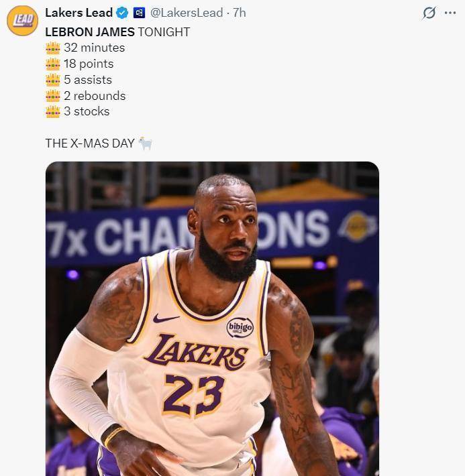
Task: Open the Lakers Lead profile avatar
Action: coord(22,20)
